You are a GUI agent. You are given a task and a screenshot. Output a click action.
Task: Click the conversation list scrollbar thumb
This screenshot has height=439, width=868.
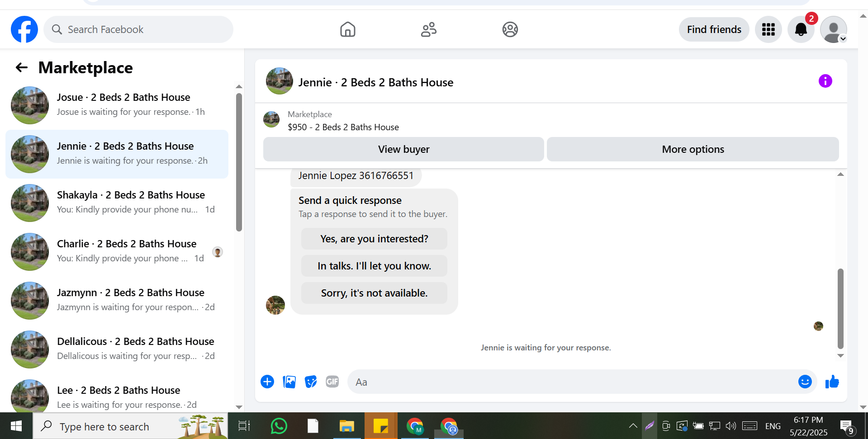point(239,162)
